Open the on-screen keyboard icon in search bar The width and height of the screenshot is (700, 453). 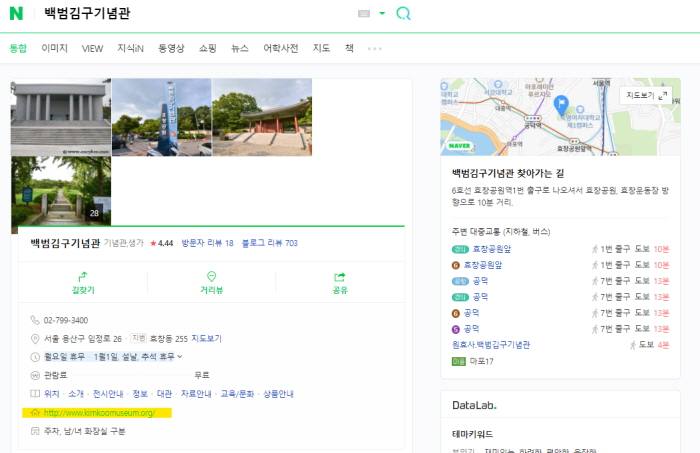coord(364,14)
